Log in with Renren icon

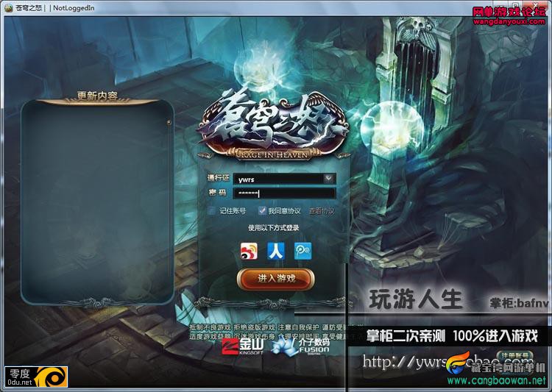pyautogui.click(x=276, y=251)
